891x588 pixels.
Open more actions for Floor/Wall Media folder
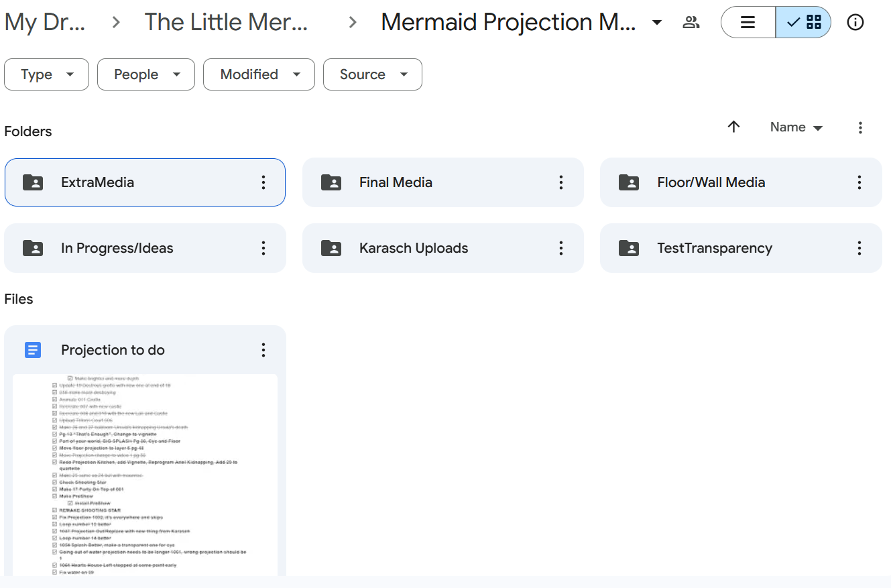tap(859, 182)
